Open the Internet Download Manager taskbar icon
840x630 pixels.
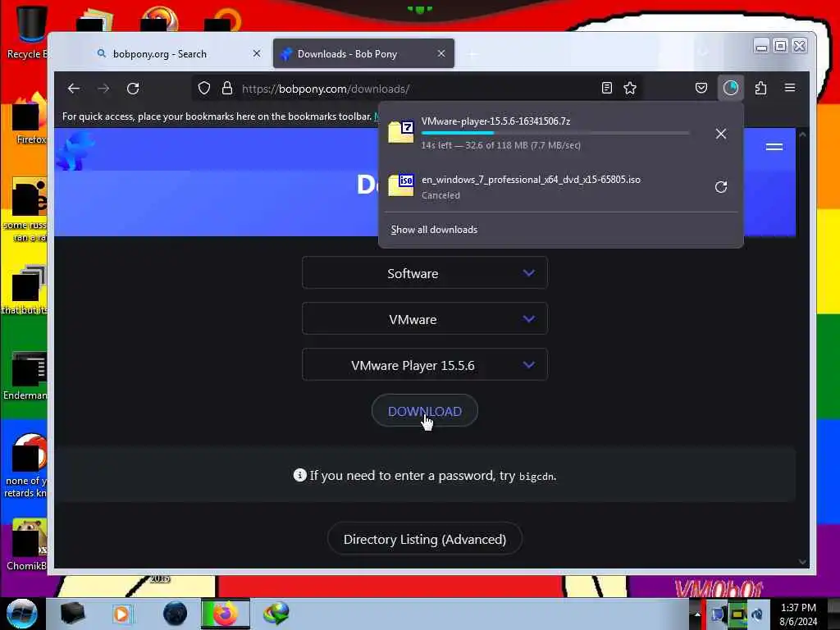[276, 614]
